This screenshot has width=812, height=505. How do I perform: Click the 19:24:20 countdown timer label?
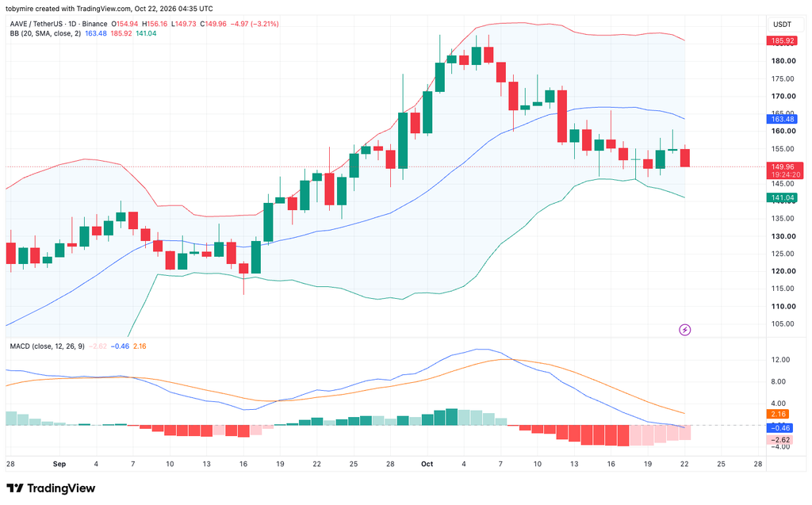(786, 175)
